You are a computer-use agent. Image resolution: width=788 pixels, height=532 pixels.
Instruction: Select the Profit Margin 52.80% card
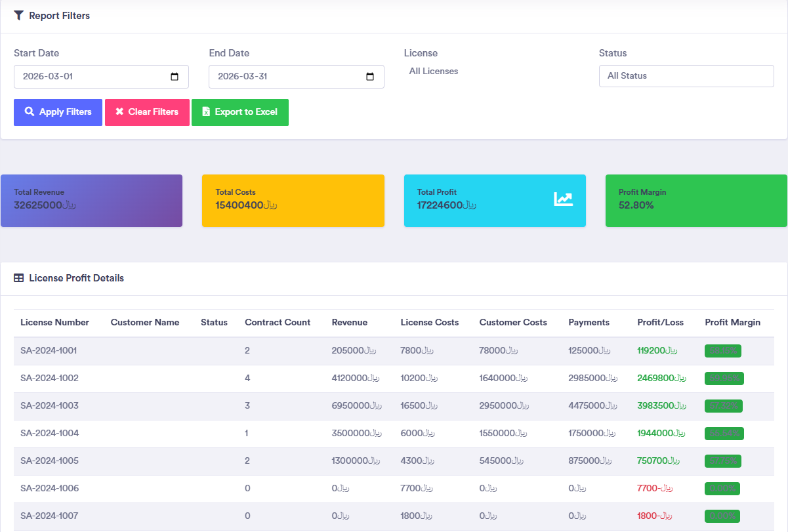[x=696, y=201]
